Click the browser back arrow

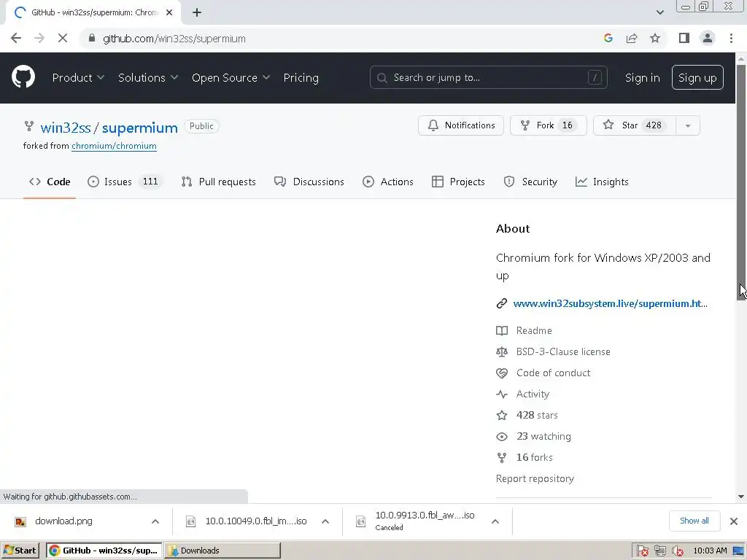click(16, 39)
